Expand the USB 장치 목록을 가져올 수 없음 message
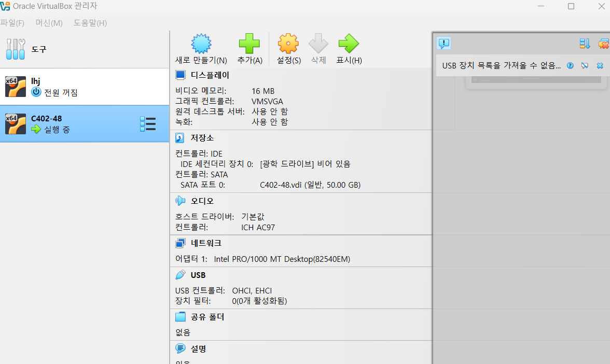Viewport: 610px width, 364px height. [501, 65]
